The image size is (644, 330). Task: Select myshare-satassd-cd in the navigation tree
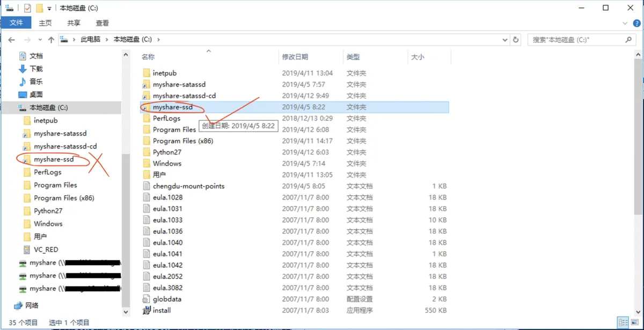click(x=65, y=146)
